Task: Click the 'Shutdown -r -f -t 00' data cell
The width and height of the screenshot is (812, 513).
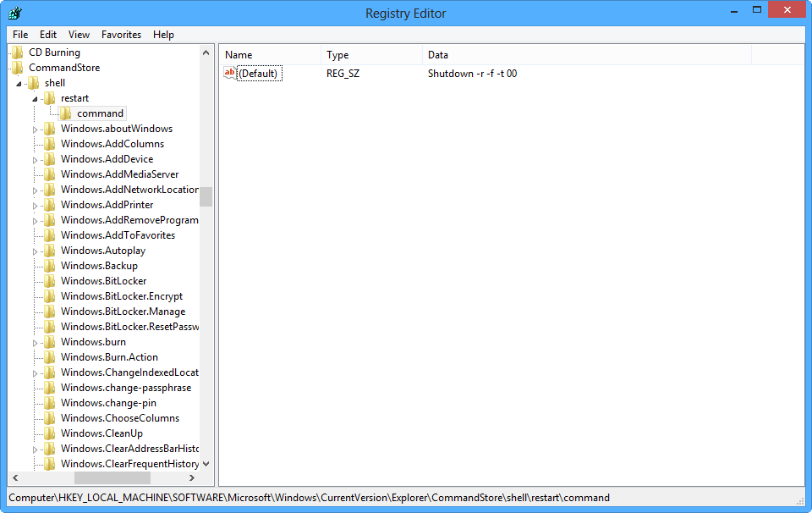Action: pos(472,74)
